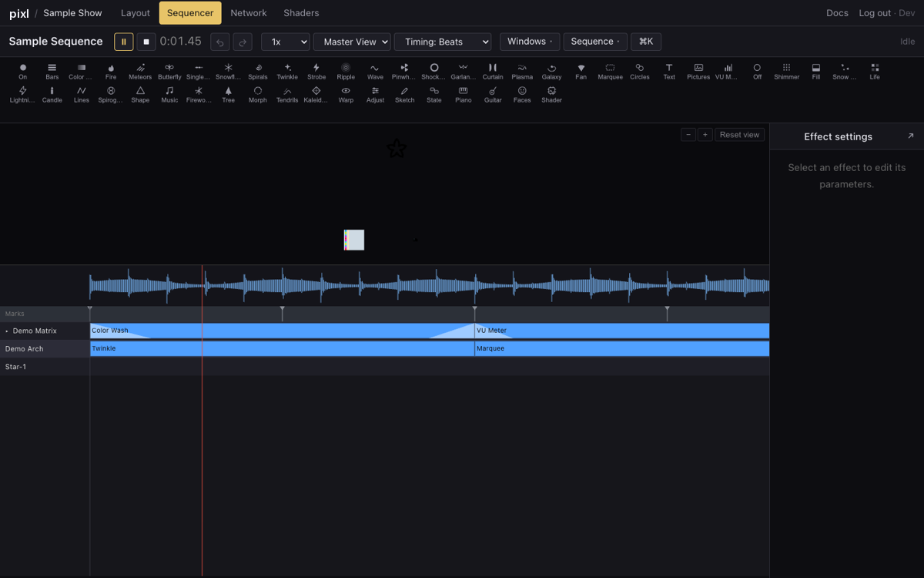The height and width of the screenshot is (578, 924).
Task: Pick the Adjust effect
Action: pyautogui.click(x=375, y=95)
